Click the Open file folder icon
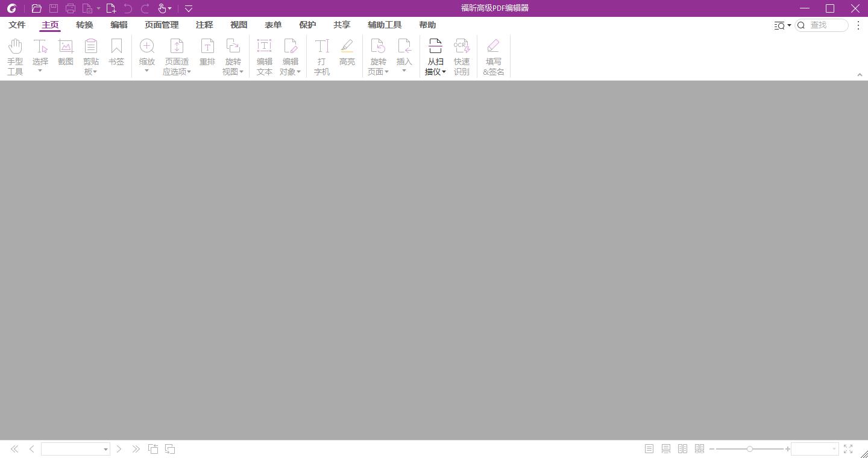Viewport: 868px width, 458px height. click(x=37, y=8)
